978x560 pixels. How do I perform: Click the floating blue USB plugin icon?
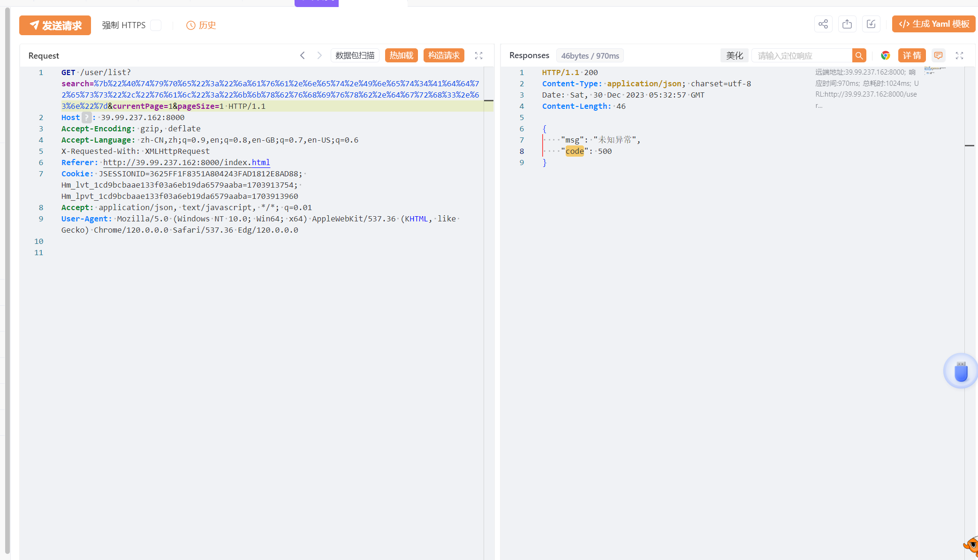[961, 371]
